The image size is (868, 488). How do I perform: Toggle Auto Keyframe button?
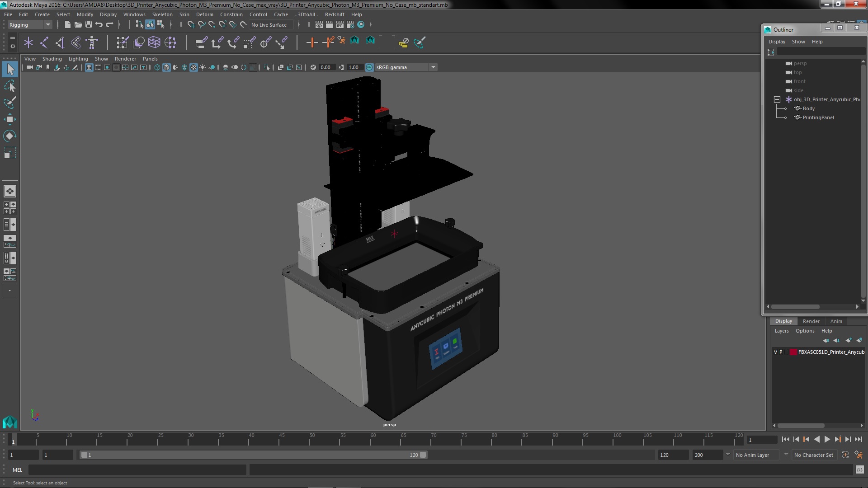click(845, 455)
